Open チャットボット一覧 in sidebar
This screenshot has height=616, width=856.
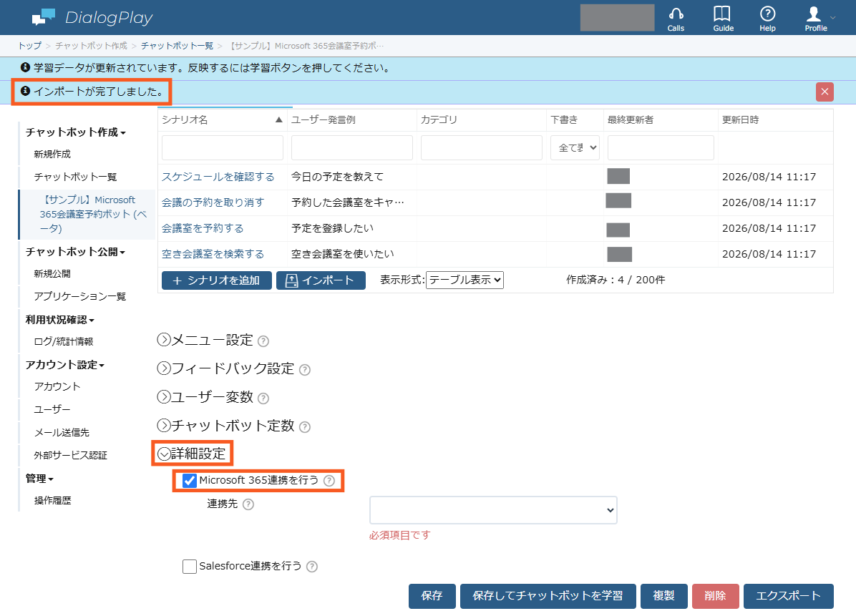click(75, 177)
